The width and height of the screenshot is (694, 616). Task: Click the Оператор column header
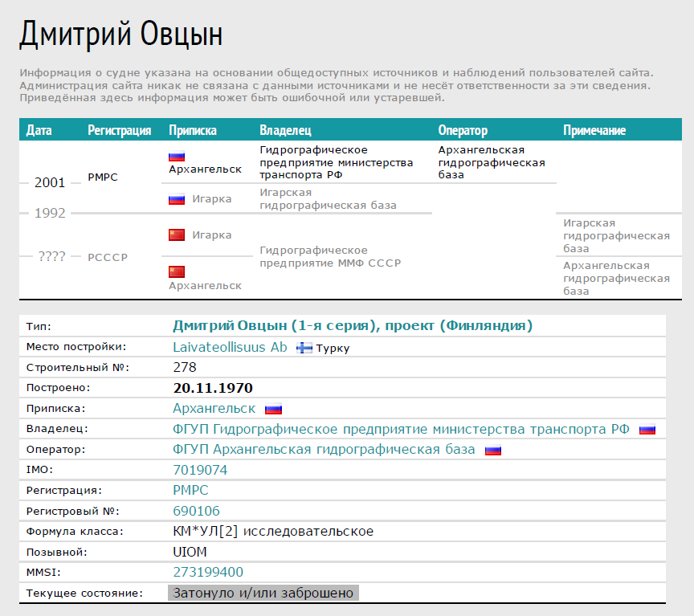[x=463, y=130]
